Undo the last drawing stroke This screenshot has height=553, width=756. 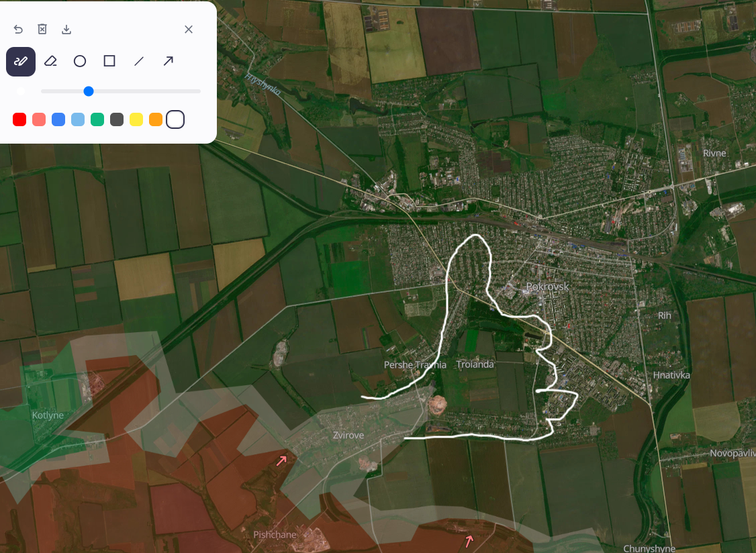click(x=18, y=30)
